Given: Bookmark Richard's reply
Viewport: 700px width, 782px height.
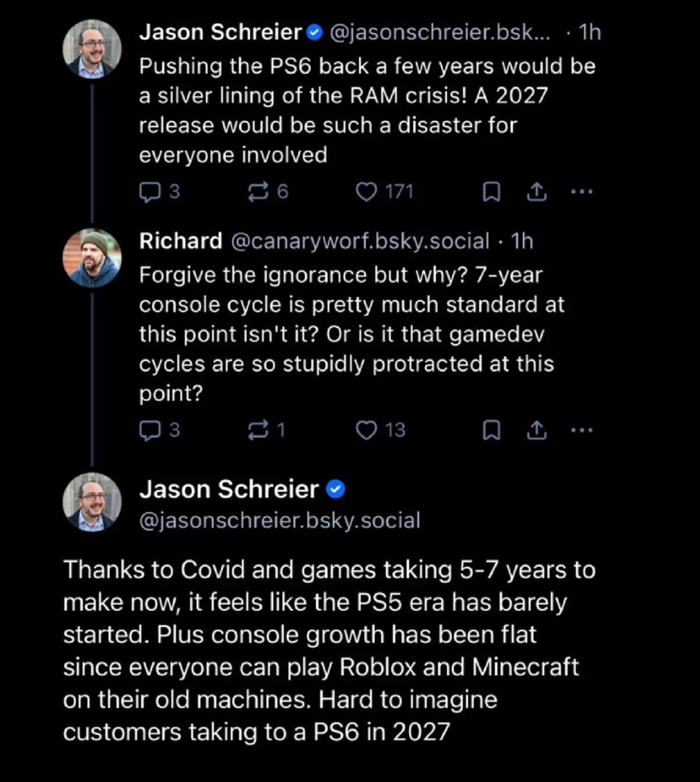Looking at the screenshot, I should (492, 430).
